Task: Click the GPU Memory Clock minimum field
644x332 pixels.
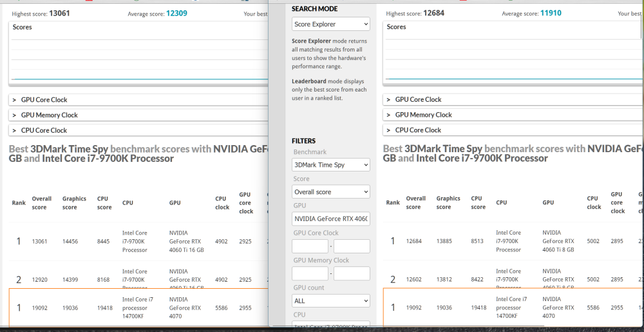Action: [310, 273]
